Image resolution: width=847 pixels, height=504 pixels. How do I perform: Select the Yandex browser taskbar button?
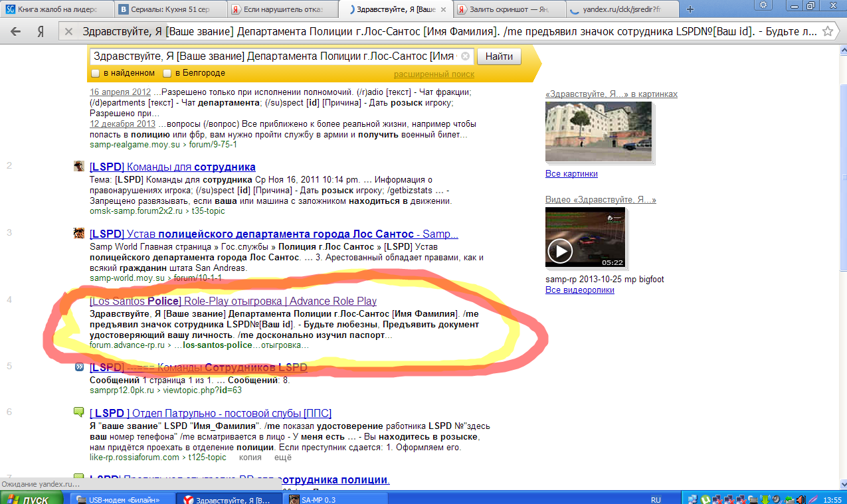229,499
